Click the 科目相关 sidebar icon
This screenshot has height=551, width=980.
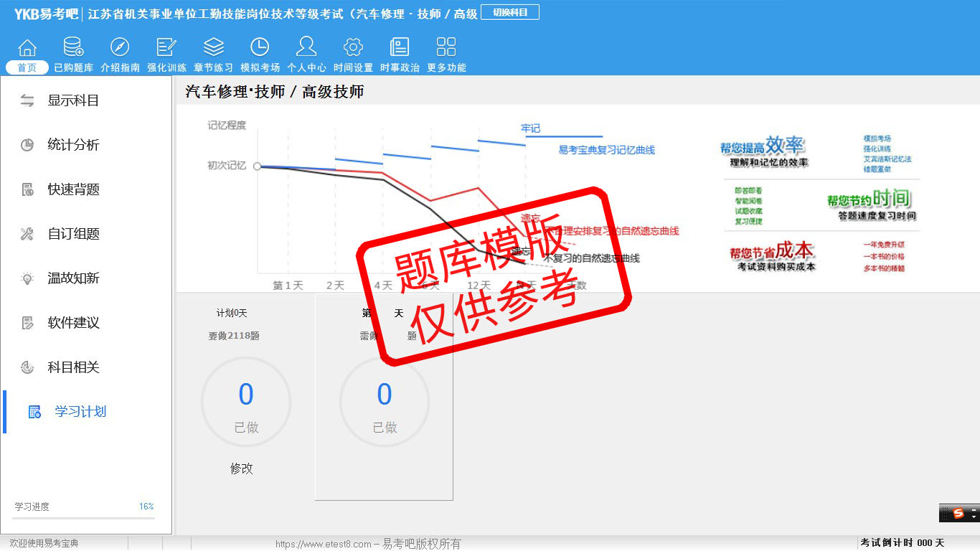27,367
